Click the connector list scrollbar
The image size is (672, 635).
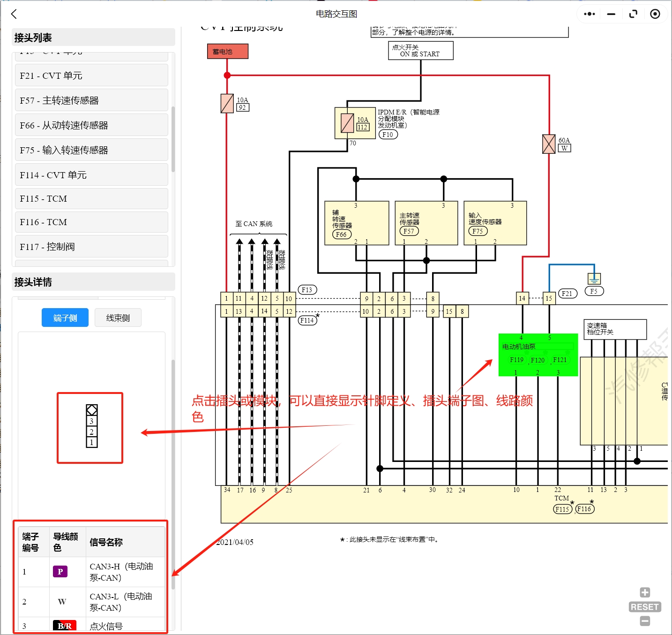tap(173, 141)
